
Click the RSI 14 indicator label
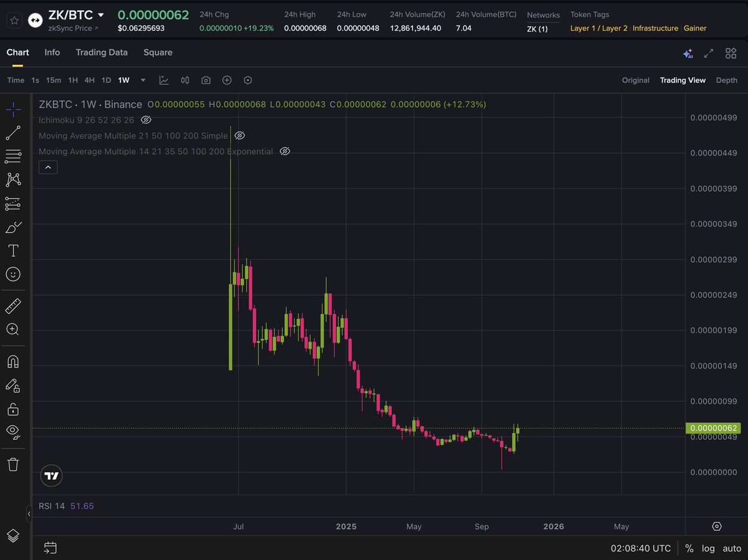[52, 506]
